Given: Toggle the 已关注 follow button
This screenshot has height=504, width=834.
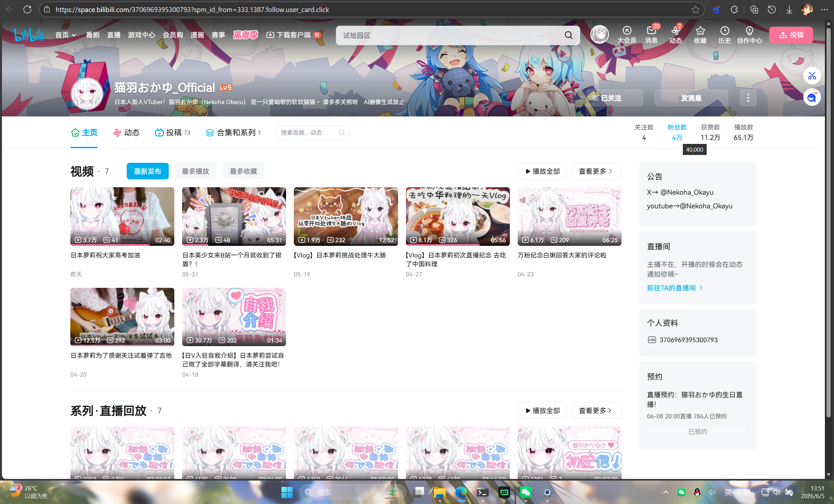Looking at the screenshot, I should pos(607,98).
